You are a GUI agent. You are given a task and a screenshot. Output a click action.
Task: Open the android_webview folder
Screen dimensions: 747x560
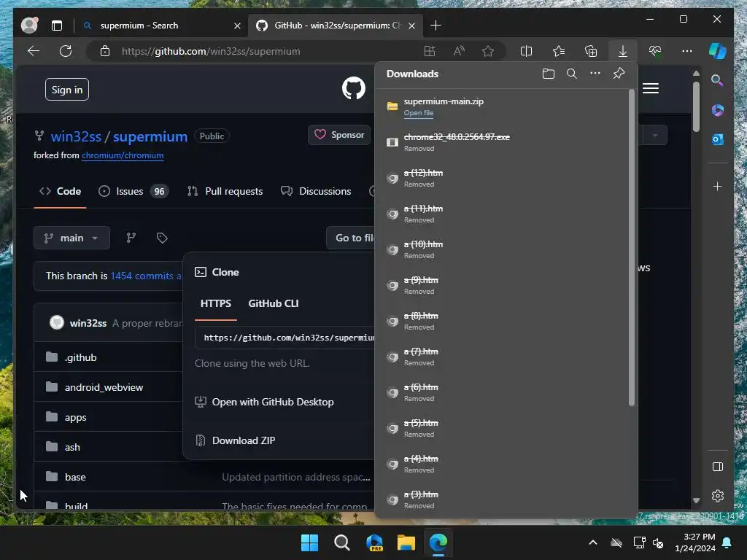[x=104, y=388]
